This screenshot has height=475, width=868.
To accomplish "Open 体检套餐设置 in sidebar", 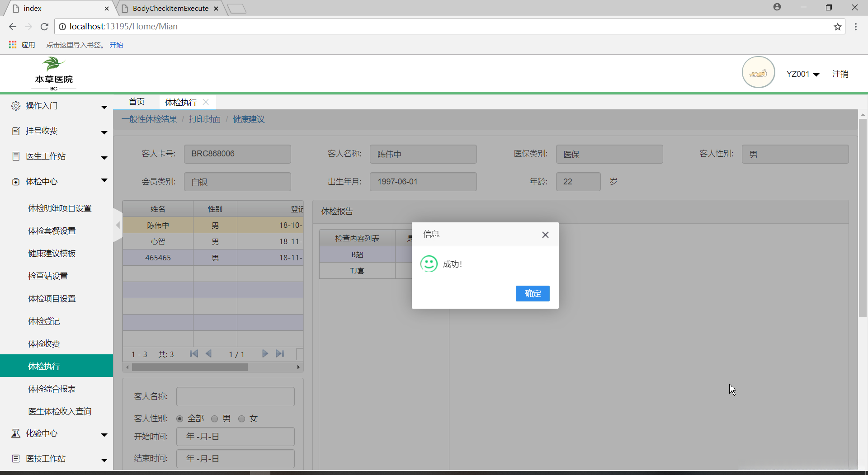I will click(x=52, y=230).
